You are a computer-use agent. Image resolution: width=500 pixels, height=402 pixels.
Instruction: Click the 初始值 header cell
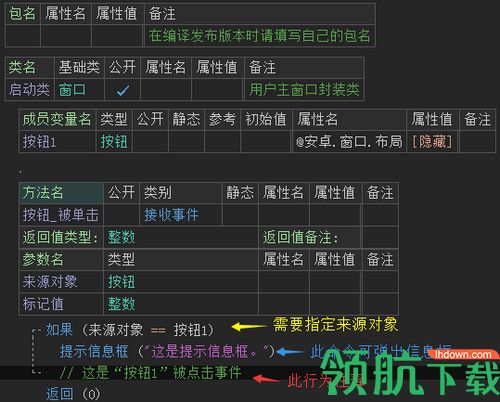click(x=266, y=119)
